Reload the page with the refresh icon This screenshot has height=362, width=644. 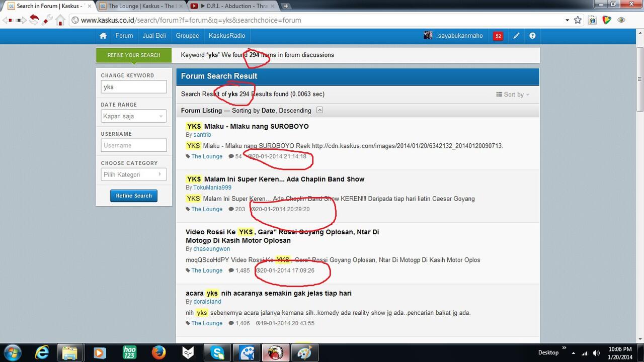click(34, 20)
